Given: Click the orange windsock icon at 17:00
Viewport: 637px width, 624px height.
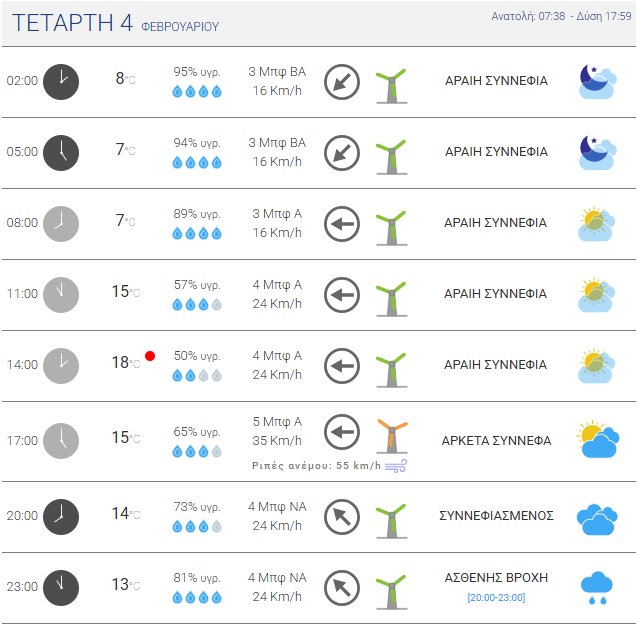Looking at the screenshot, I should pos(390,436).
